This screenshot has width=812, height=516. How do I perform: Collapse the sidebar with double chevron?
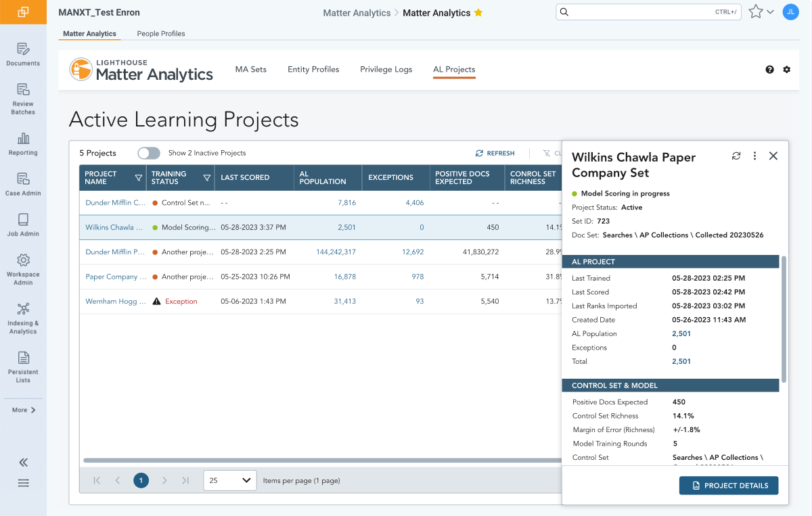[x=23, y=463]
